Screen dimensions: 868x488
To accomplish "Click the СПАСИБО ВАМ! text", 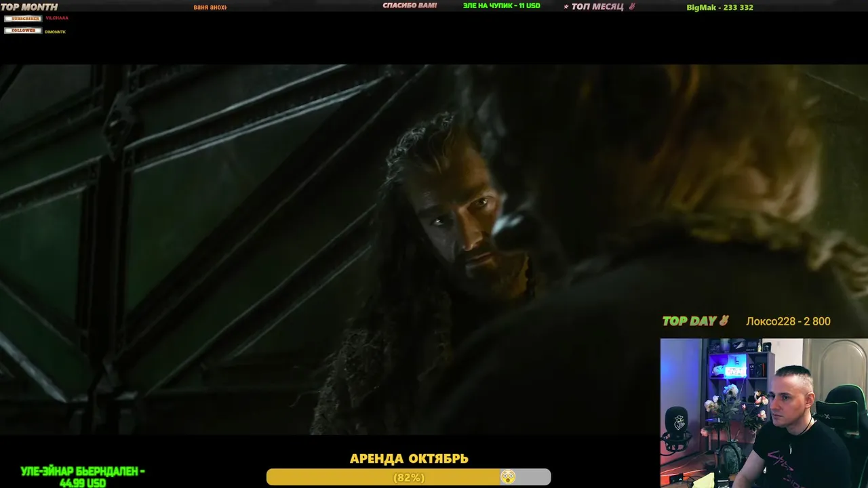I will 410,5.
